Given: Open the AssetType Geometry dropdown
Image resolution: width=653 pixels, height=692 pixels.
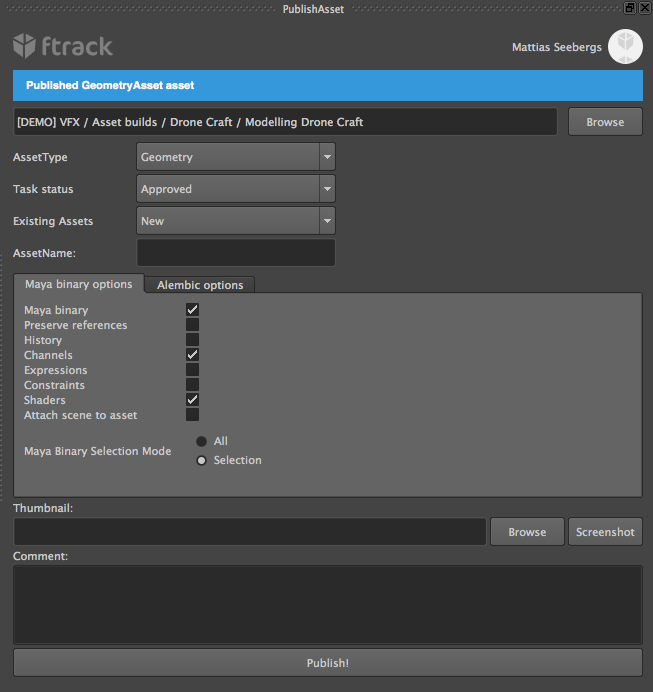Looking at the screenshot, I should pyautogui.click(x=236, y=157).
